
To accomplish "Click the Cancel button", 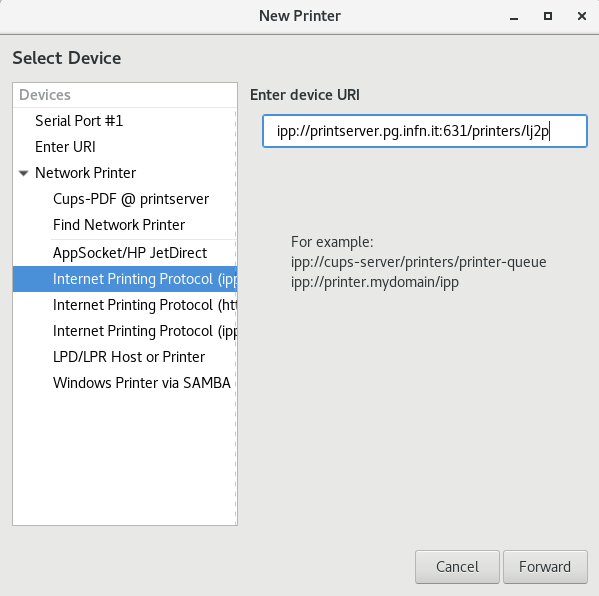I will tap(457, 567).
